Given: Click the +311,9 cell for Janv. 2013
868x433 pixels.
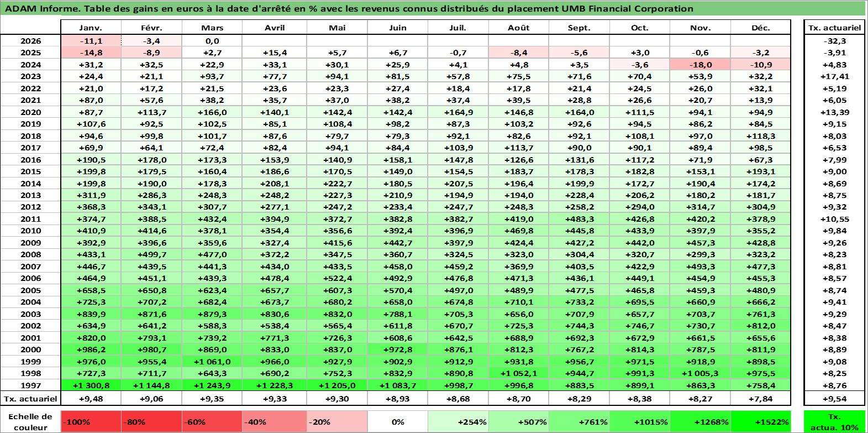Looking at the screenshot, I should (x=91, y=195).
